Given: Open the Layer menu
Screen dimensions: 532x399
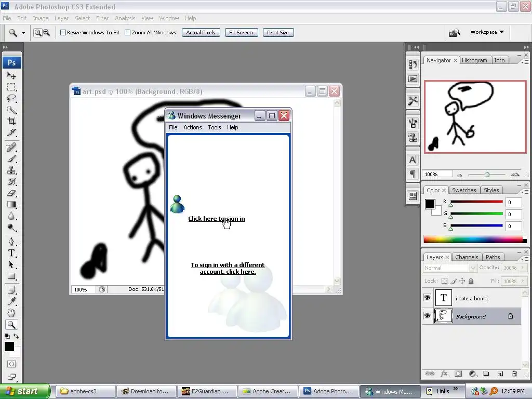Looking at the screenshot, I should click(x=61, y=18).
